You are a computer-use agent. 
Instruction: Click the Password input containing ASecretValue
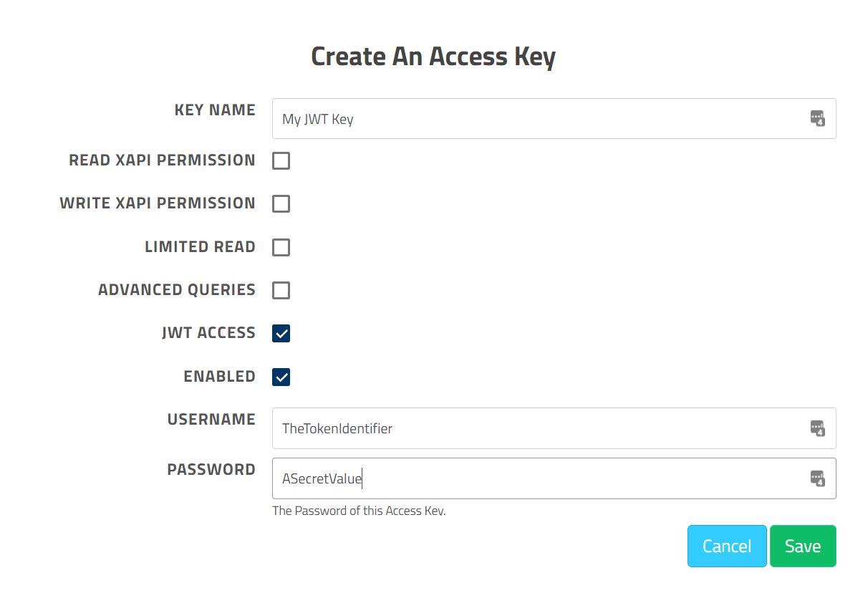coord(537,478)
